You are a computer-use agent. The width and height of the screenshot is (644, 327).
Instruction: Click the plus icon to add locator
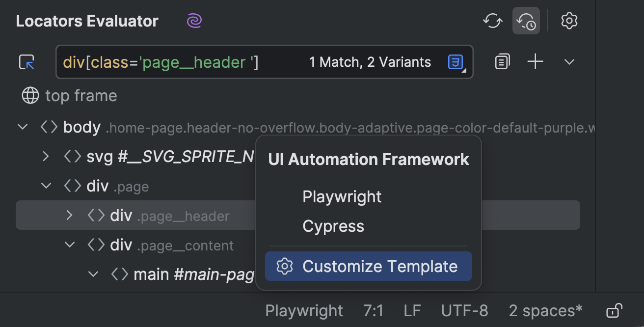coord(536,61)
